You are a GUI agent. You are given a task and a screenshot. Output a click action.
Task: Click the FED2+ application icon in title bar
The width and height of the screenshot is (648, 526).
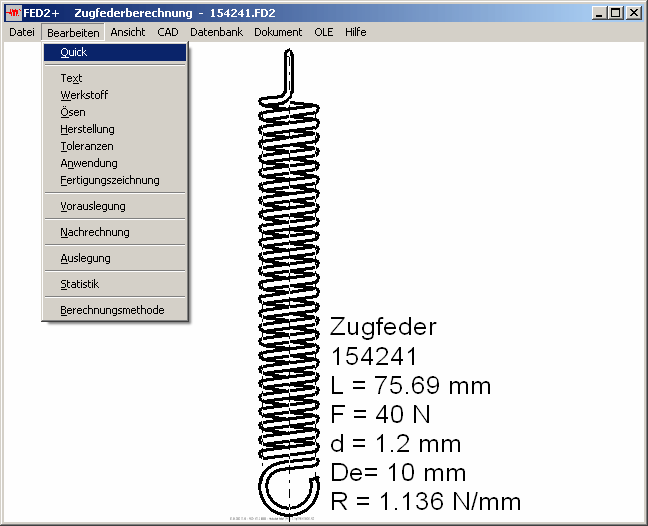[13, 13]
